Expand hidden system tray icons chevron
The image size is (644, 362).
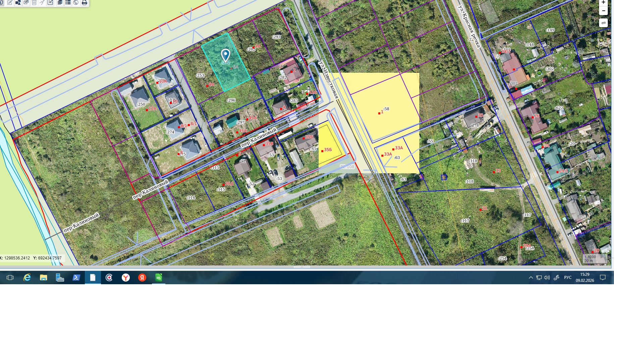click(531, 278)
